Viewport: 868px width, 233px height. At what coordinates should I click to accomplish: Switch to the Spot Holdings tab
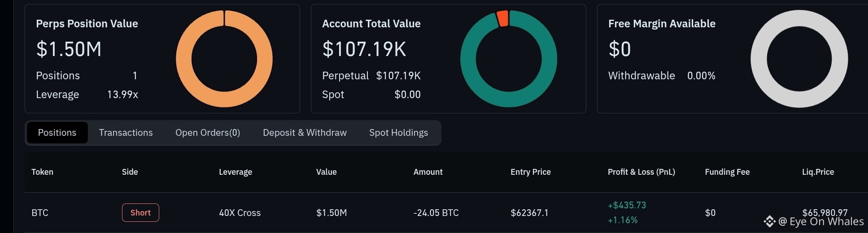398,133
